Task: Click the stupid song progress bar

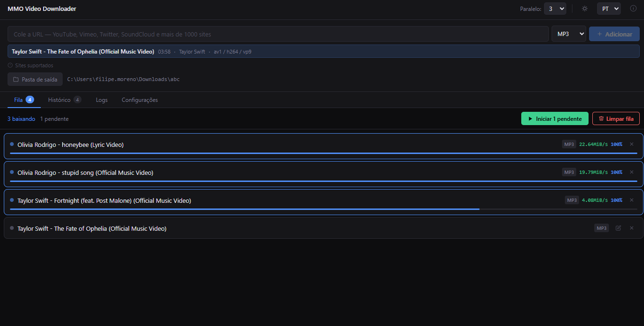Action: tap(324, 181)
